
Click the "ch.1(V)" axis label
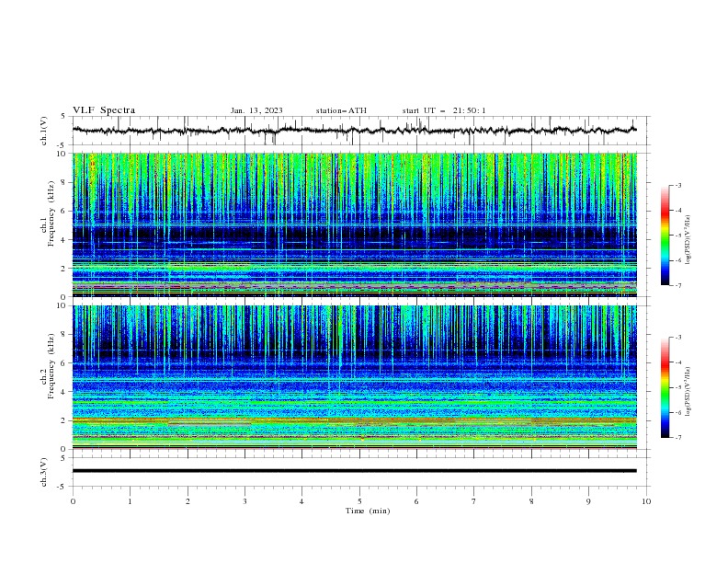tap(44, 131)
